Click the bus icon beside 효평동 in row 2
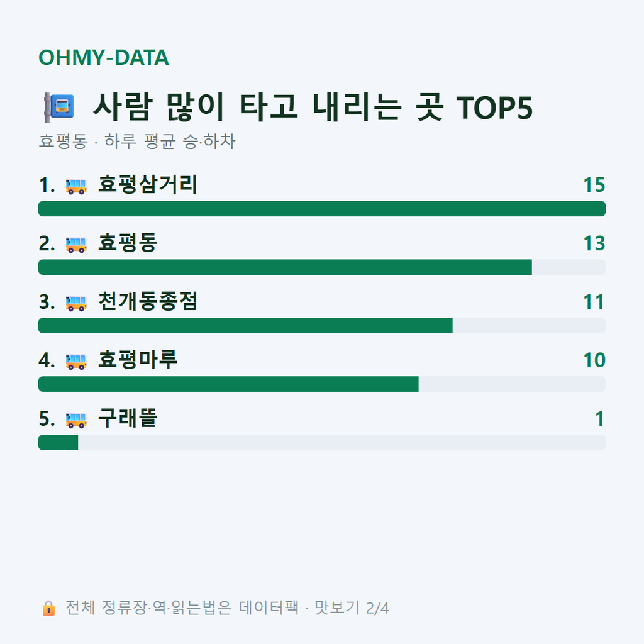The image size is (644, 644). [x=76, y=245]
